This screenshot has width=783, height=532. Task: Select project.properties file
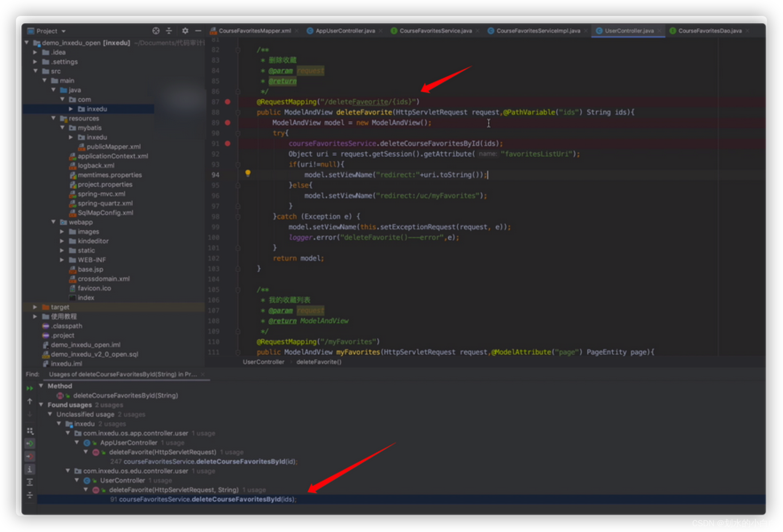[x=105, y=184]
